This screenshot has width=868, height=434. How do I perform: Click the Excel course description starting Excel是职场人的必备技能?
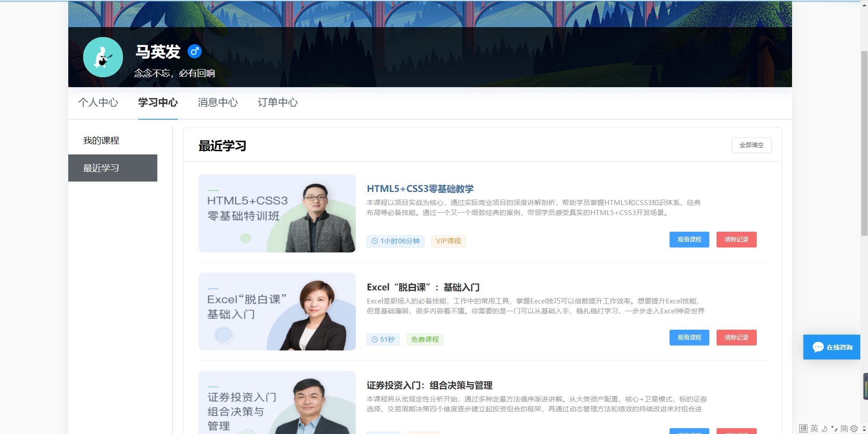(536, 306)
